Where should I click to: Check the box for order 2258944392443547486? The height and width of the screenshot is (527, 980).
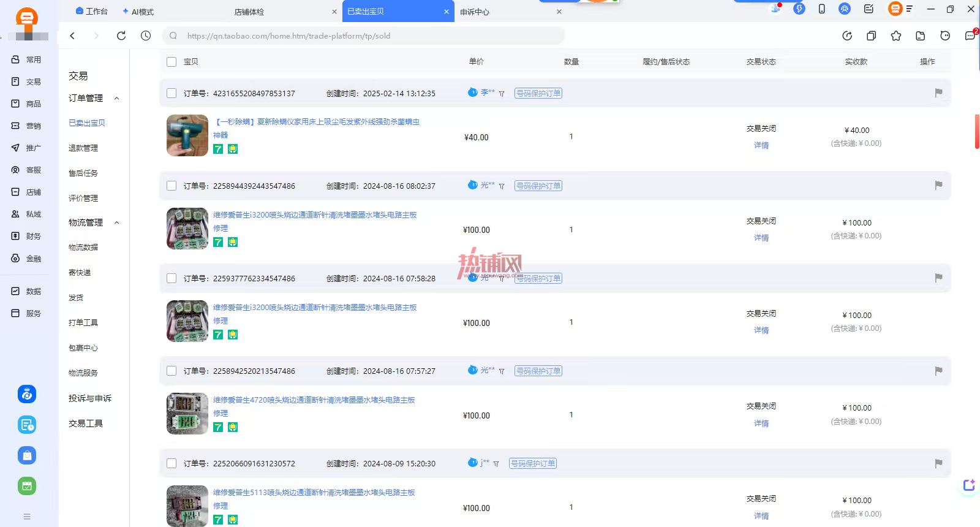coord(171,186)
